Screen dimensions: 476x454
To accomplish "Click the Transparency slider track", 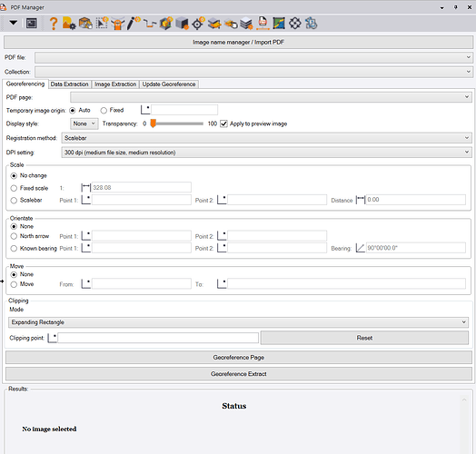I will coord(178,123).
